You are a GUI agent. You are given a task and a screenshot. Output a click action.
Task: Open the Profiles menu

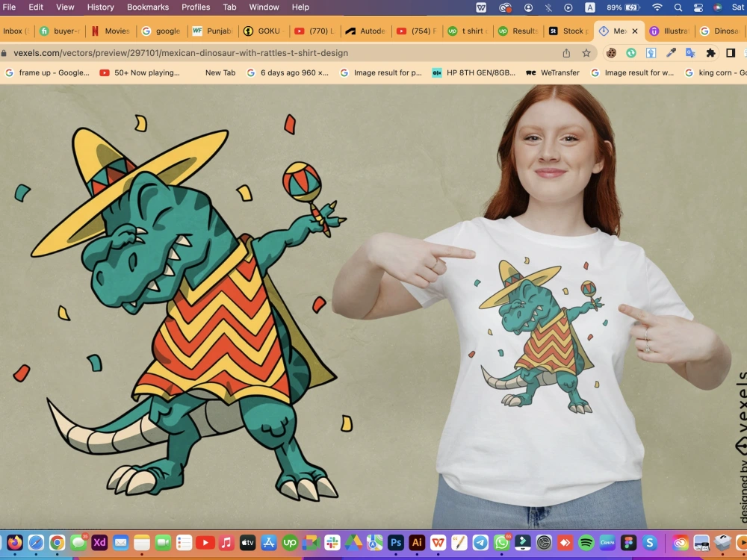(196, 7)
